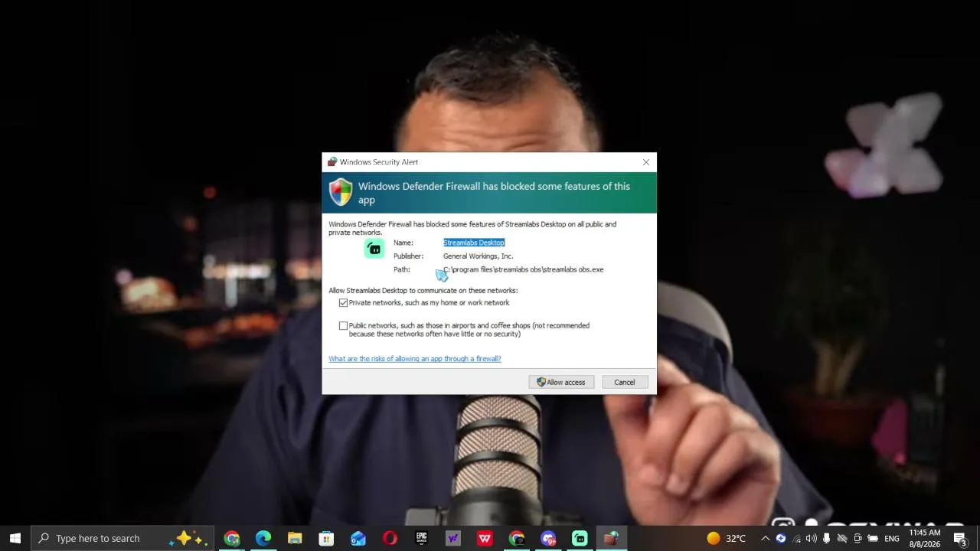
Task: Click the General Workings, Inc. publisher text
Action: (x=478, y=256)
